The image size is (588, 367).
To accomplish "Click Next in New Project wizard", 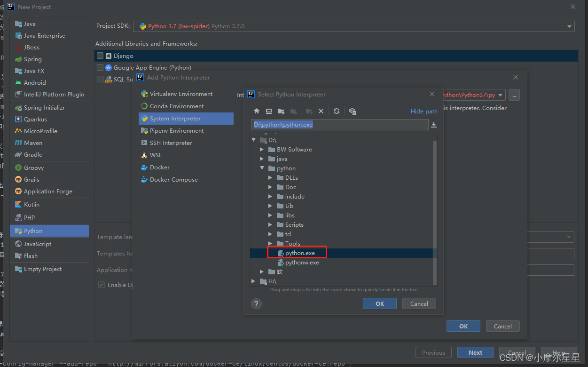I will (475, 353).
